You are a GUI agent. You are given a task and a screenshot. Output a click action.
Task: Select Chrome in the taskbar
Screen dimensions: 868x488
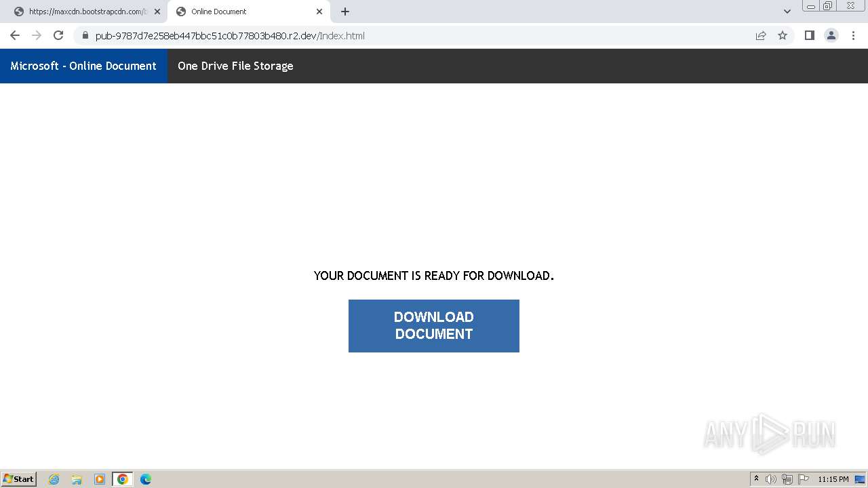tap(122, 479)
